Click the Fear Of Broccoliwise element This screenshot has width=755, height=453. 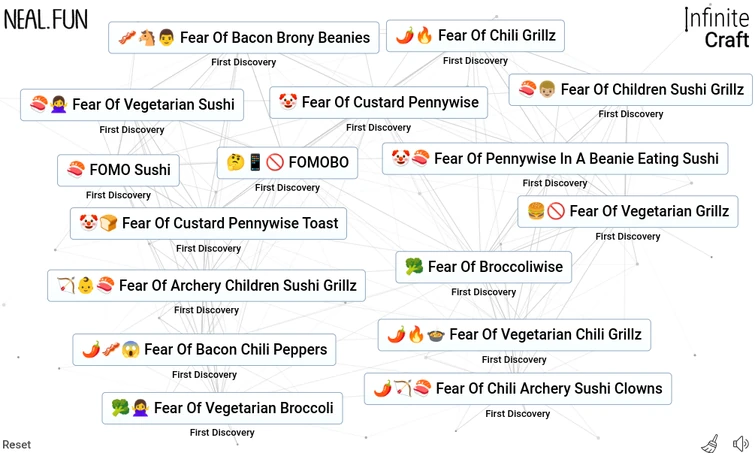[x=484, y=267]
